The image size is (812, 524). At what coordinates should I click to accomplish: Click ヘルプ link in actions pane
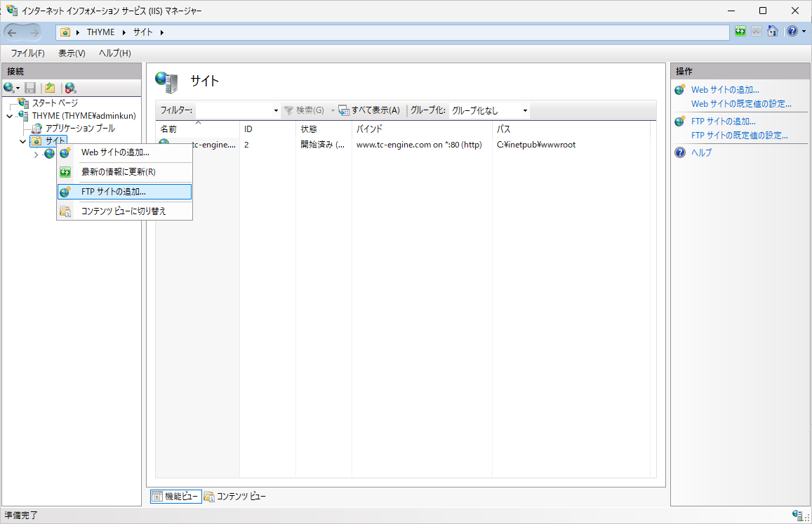[x=701, y=152]
